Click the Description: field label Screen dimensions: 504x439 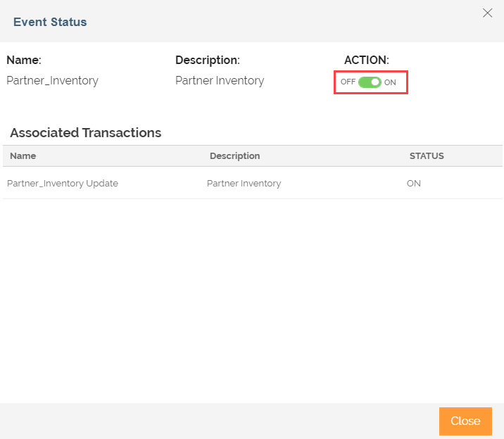click(208, 60)
